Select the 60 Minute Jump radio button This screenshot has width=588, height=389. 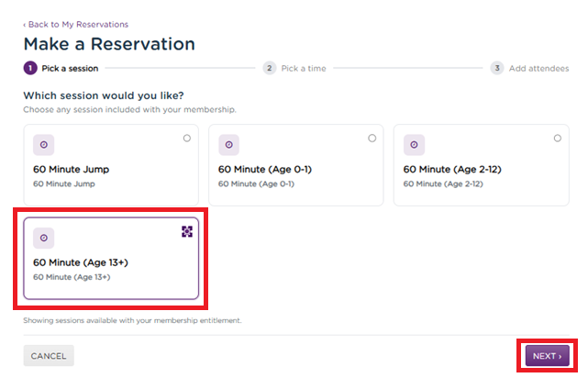coord(187,138)
